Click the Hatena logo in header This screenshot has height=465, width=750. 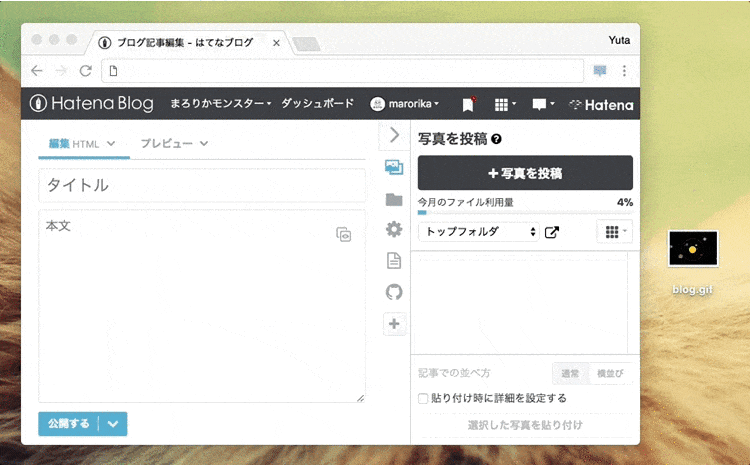coord(601,105)
